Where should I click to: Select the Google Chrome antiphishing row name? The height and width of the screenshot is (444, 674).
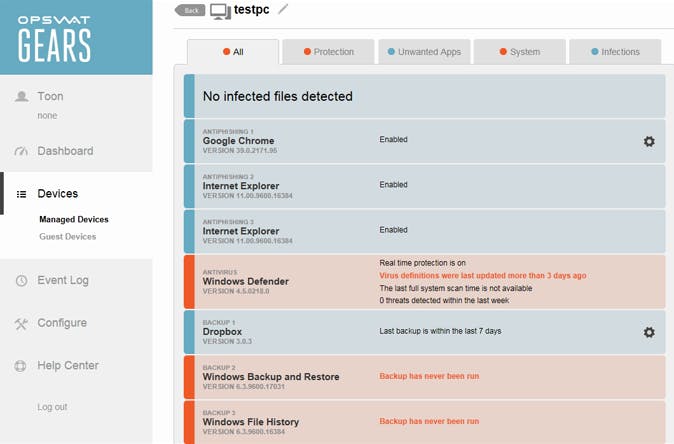pos(239,141)
